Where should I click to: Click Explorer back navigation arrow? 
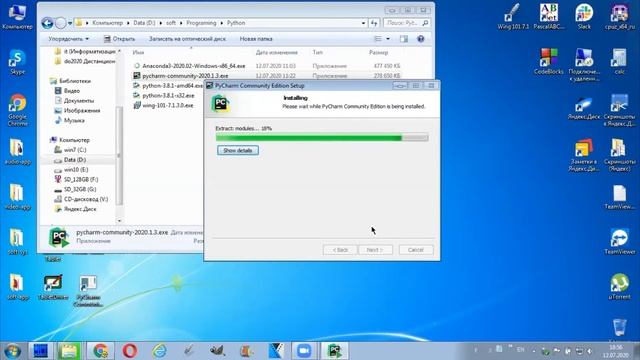click(x=47, y=23)
